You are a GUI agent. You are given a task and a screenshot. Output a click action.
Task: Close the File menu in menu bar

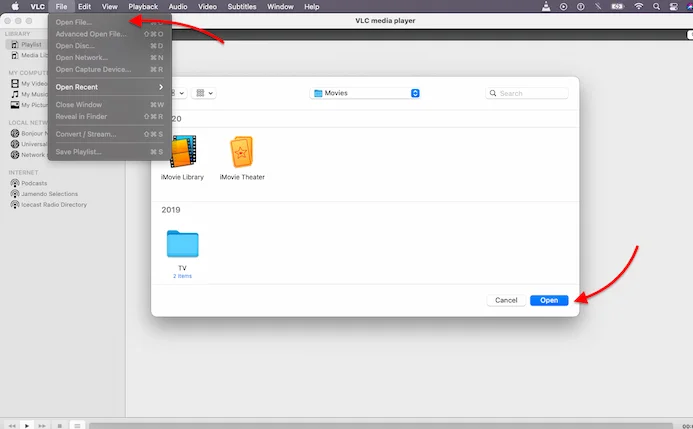pos(61,7)
